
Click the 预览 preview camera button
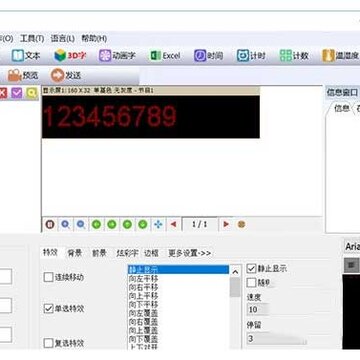point(23,76)
